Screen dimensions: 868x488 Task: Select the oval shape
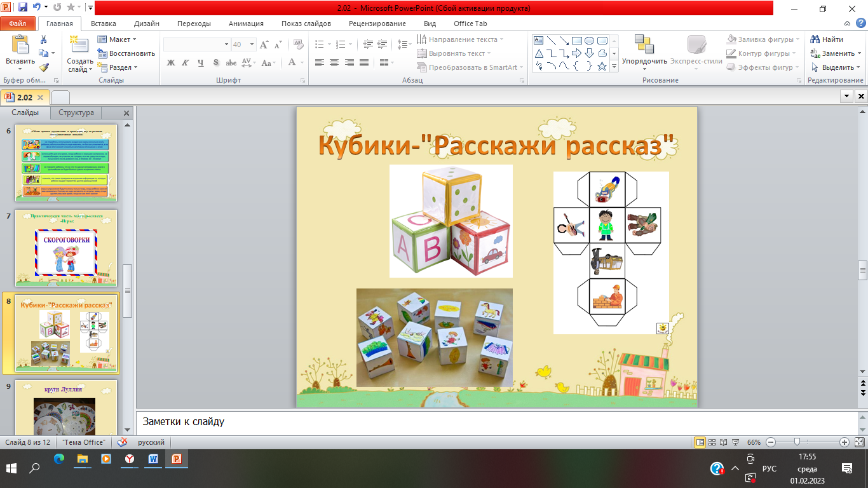coord(589,40)
